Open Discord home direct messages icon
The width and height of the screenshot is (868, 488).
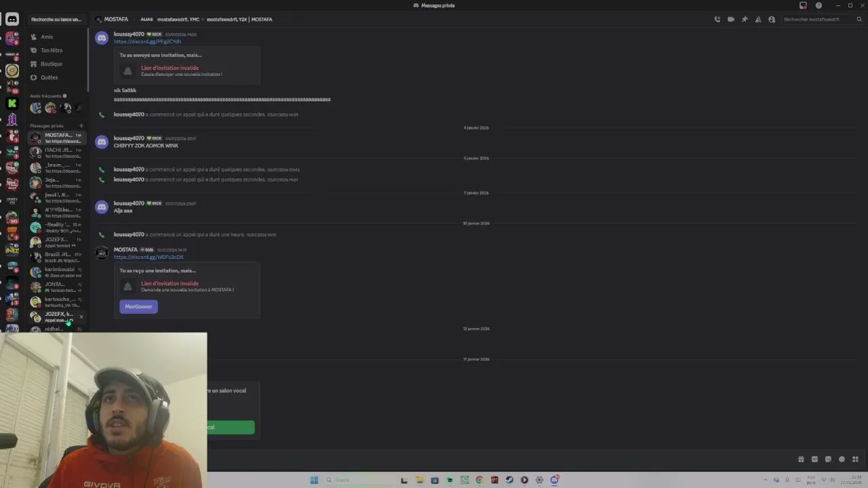click(x=12, y=20)
